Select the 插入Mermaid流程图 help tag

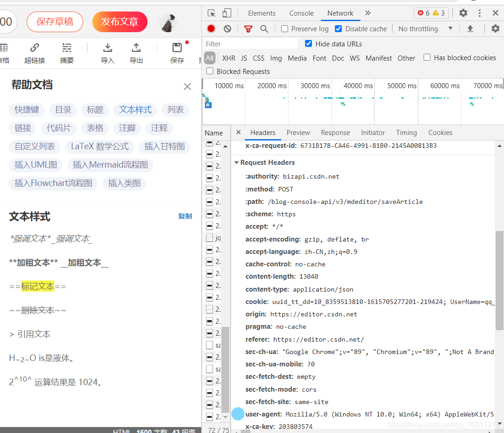pyautogui.click(x=110, y=165)
